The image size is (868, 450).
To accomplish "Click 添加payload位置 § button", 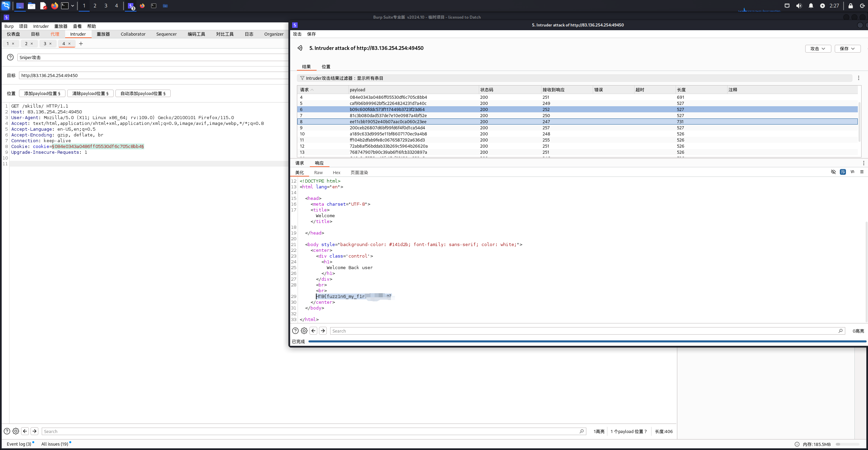I will pyautogui.click(x=42, y=93).
